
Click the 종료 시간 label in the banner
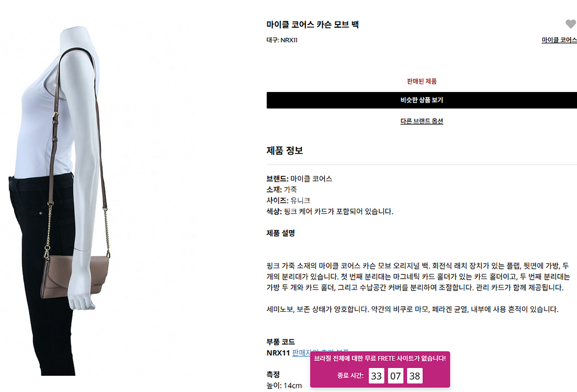[x=350, y=375]
